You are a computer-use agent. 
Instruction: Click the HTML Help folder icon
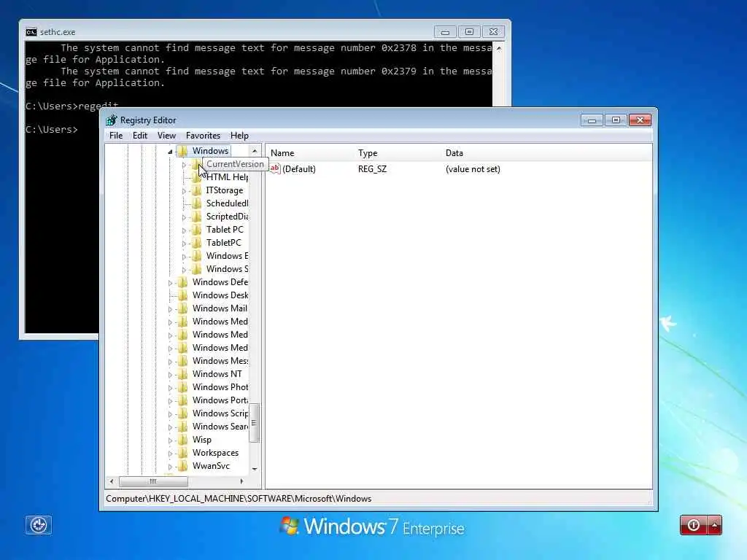(196, 178)
